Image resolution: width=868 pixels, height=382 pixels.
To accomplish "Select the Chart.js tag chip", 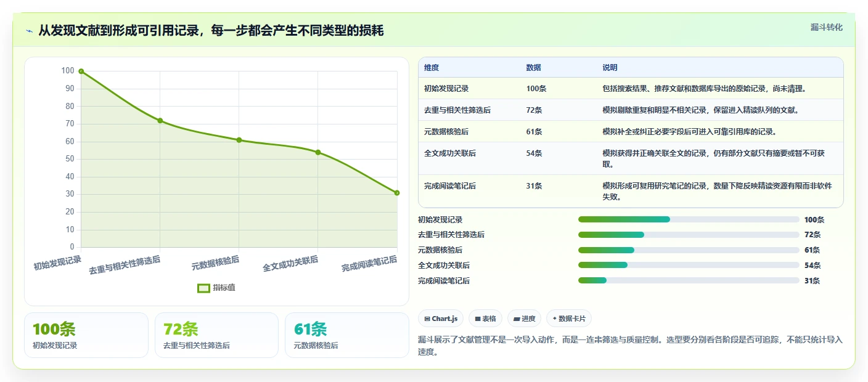I will [441, 319].
